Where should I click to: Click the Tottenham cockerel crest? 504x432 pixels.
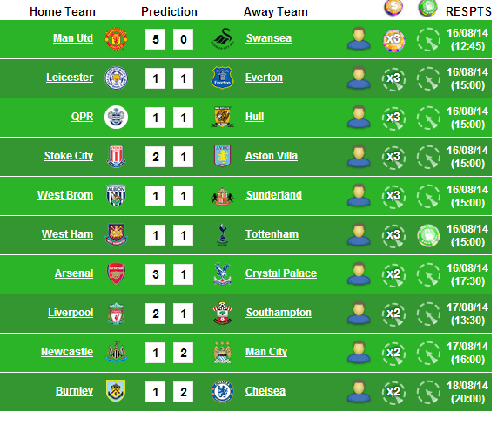tap(222, 235)
